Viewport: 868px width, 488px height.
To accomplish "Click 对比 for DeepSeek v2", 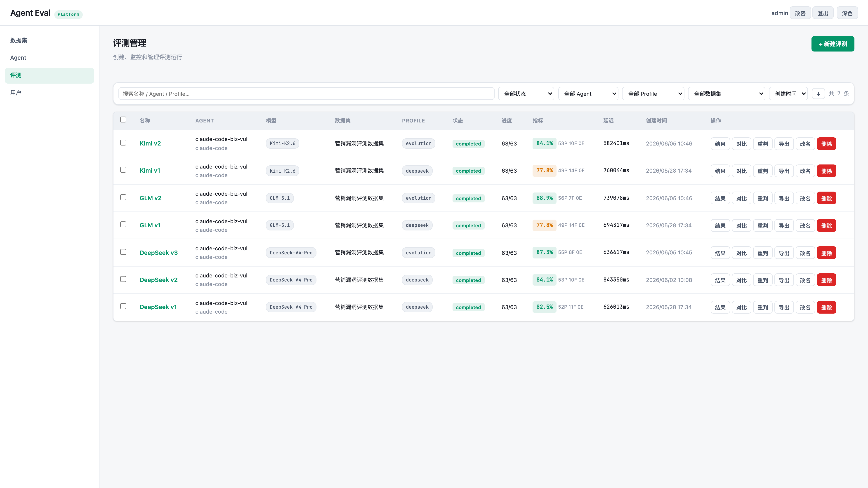I will click(742, 280).
